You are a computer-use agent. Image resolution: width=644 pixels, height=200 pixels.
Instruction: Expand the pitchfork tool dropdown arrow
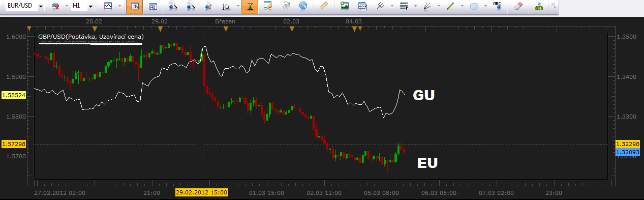coord(392,7)
